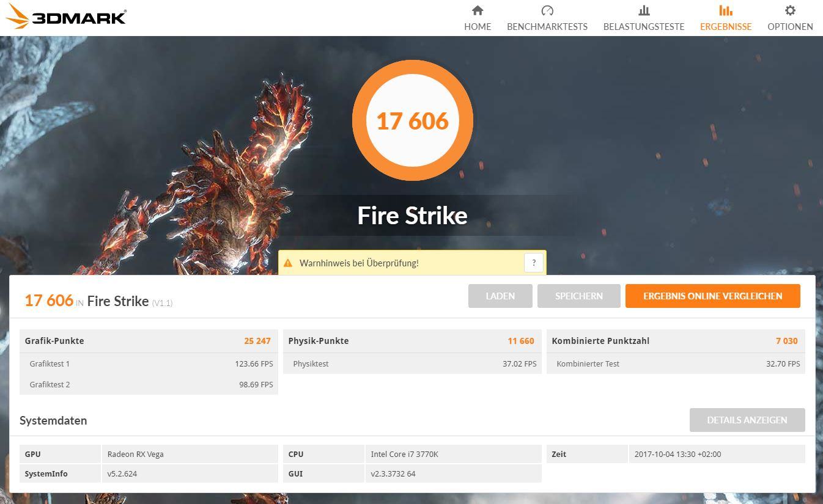
Task: Switch to BELASTUNGSTESTE tab
Action: pyautogui.click(x=644, y=18)
